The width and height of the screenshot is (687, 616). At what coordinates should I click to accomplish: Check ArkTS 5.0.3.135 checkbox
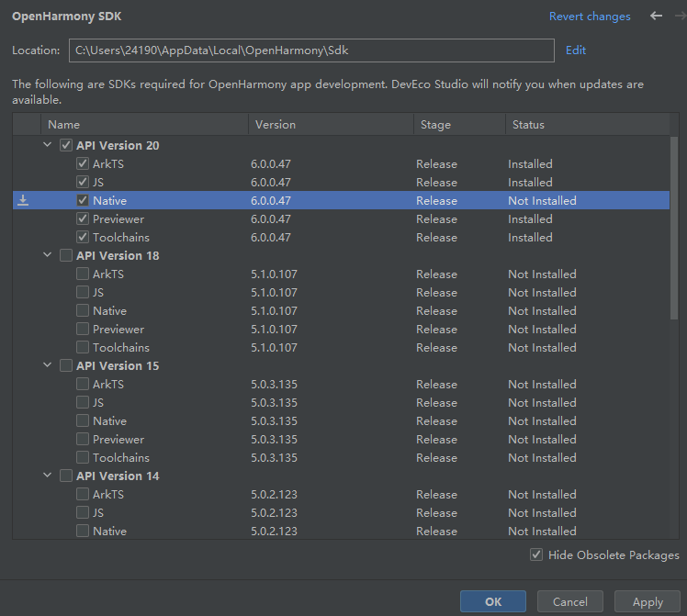pos(83,385)
